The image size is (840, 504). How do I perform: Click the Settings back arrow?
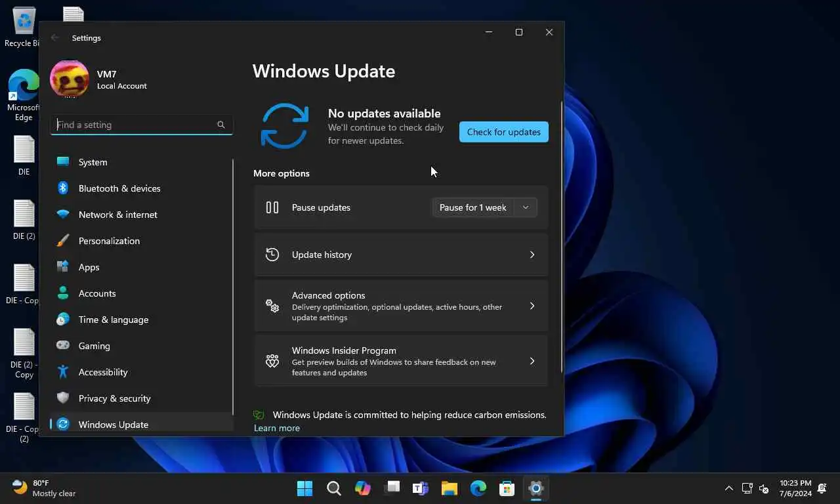point(55,38)
